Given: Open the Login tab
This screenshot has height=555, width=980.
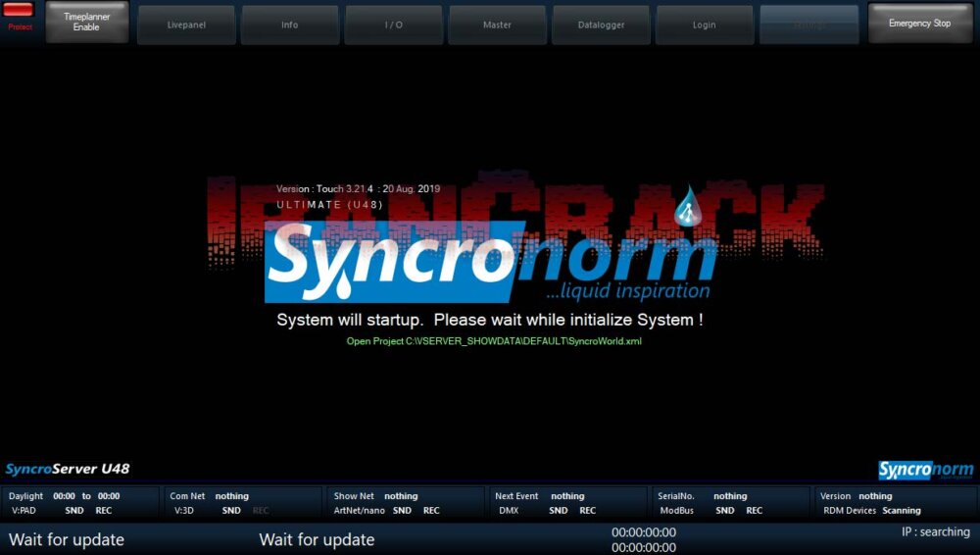Looking at the screenshot, I should [705, 25].
